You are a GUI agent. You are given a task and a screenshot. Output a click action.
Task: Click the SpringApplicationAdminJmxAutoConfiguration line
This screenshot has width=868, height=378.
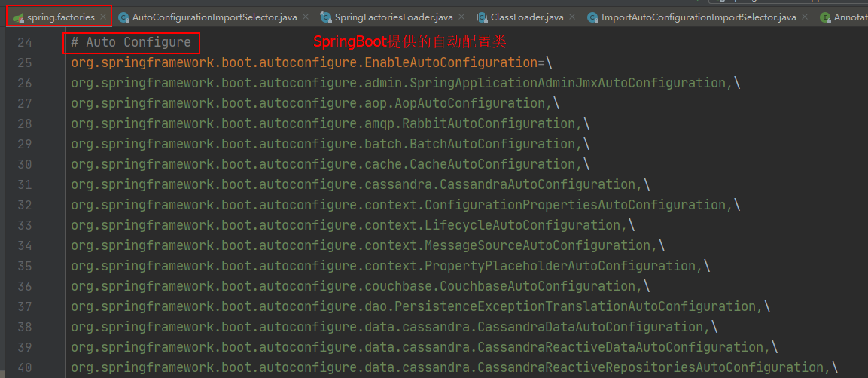point(406,83)
